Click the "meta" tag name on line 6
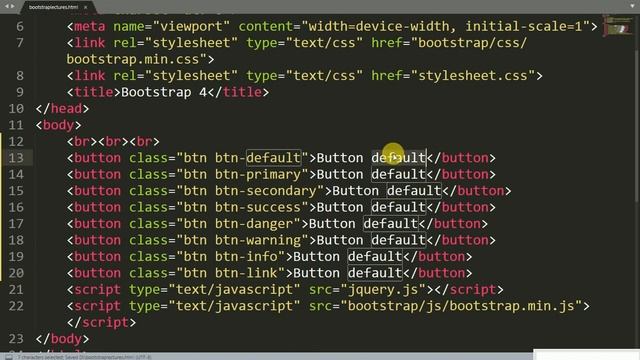The image size is (640, 360). (x=90, y=27)
